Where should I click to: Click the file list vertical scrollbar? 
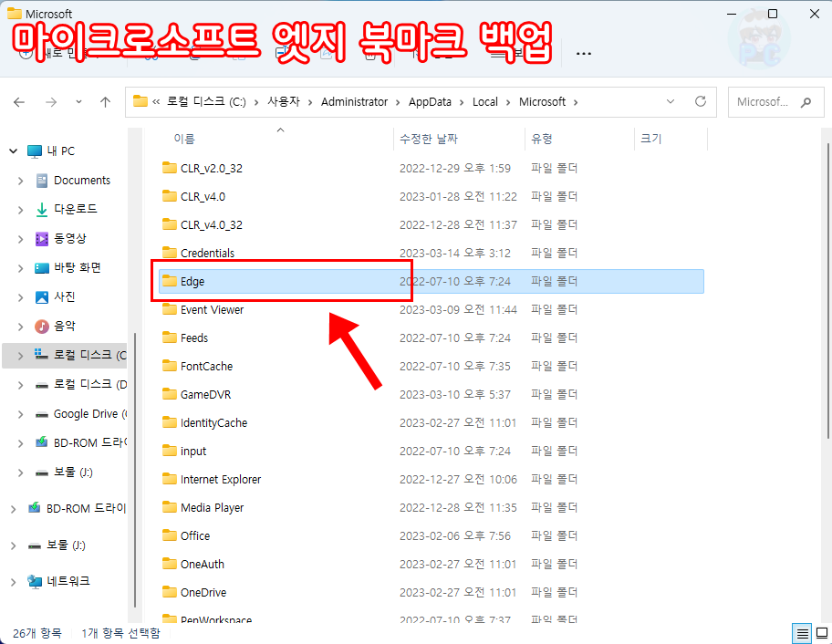pos(827,291)
